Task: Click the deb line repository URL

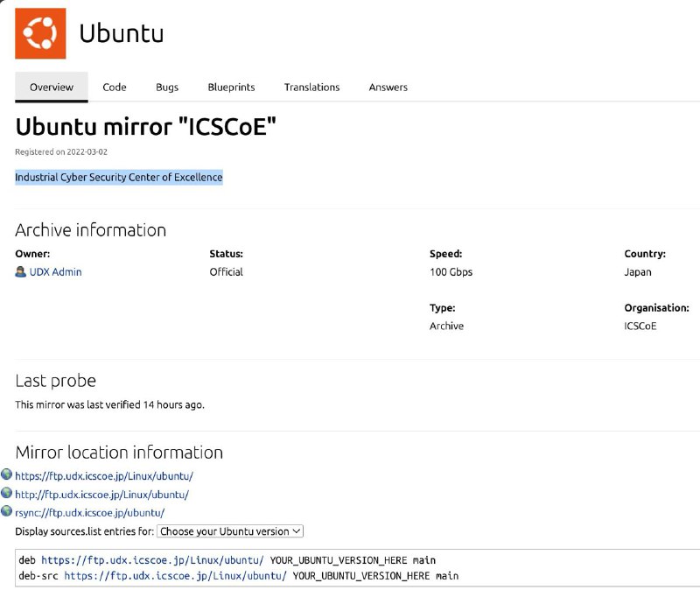Action: point(152,560)
